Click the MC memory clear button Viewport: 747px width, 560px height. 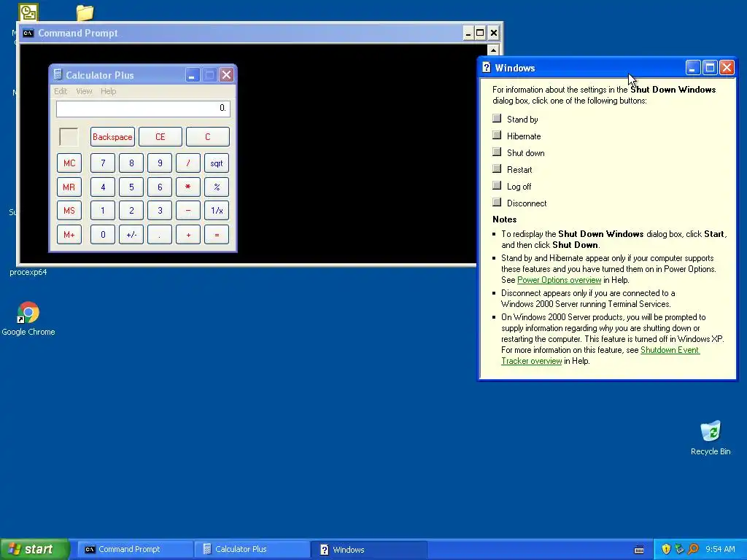coord(69,163)
